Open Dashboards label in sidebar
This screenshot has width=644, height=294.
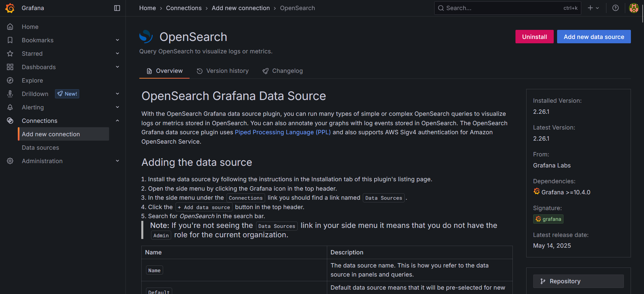(39, 67)
